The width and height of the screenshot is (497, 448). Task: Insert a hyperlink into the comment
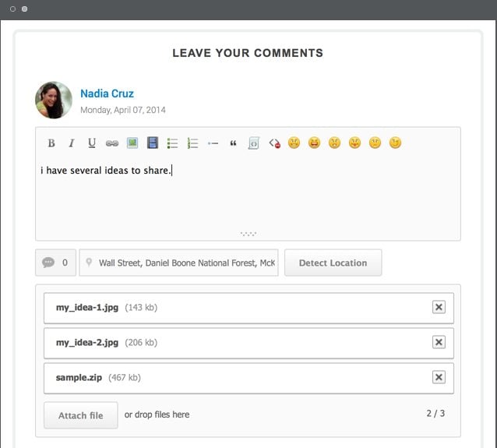point(112,143)
